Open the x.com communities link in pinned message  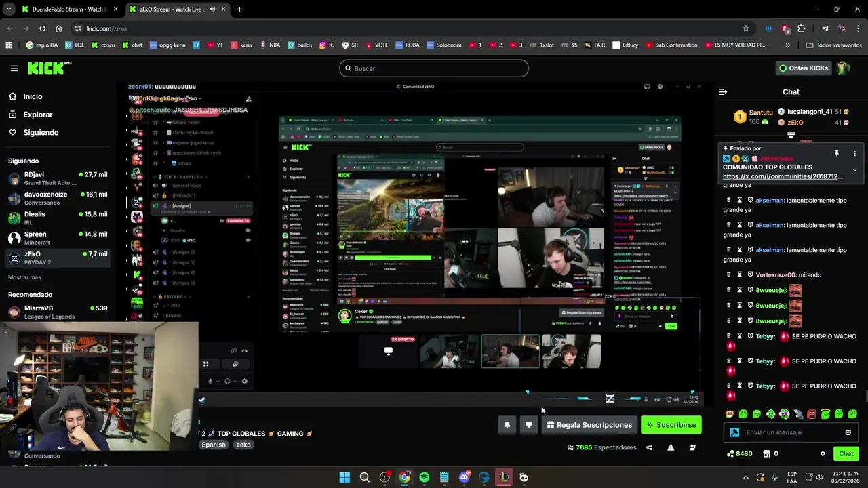tap(783, 176)
